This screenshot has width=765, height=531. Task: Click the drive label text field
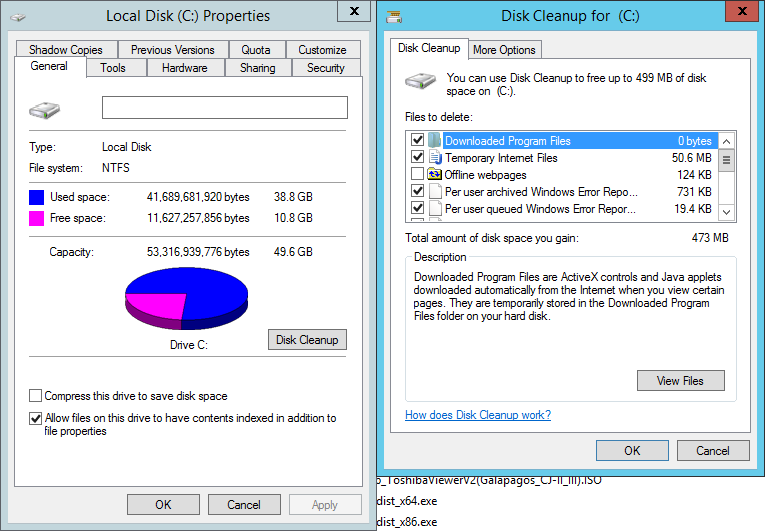coord(225,107)
